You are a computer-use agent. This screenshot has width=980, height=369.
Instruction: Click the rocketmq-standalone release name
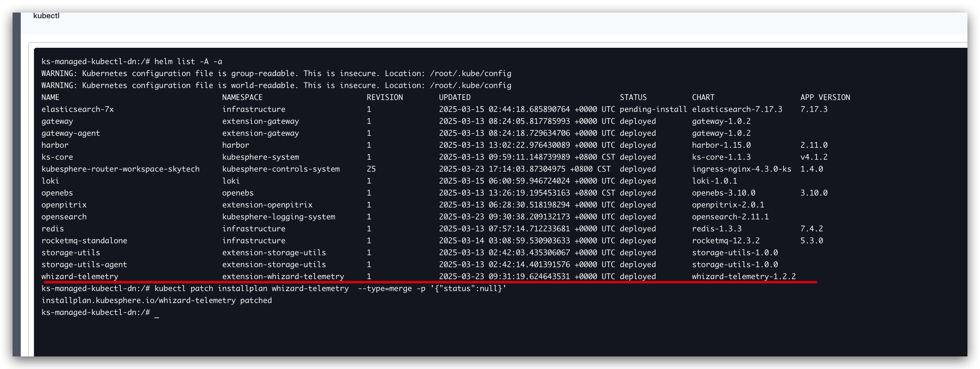(84, 241)
